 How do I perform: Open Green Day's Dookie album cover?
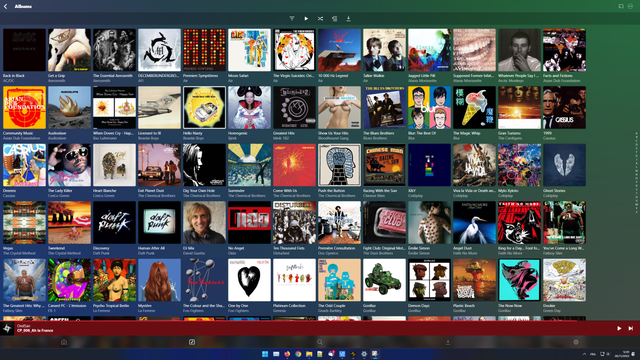(564, 280)
